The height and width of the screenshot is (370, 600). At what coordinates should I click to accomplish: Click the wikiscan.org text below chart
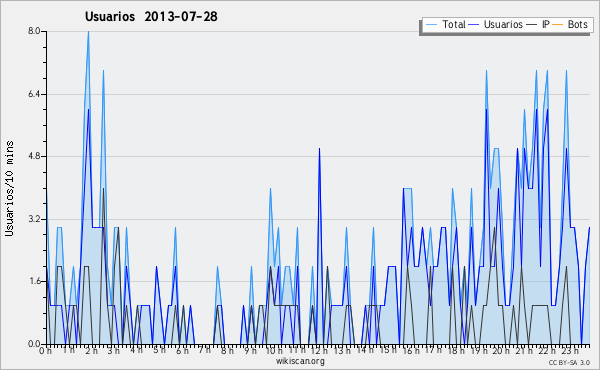(300, 361)
